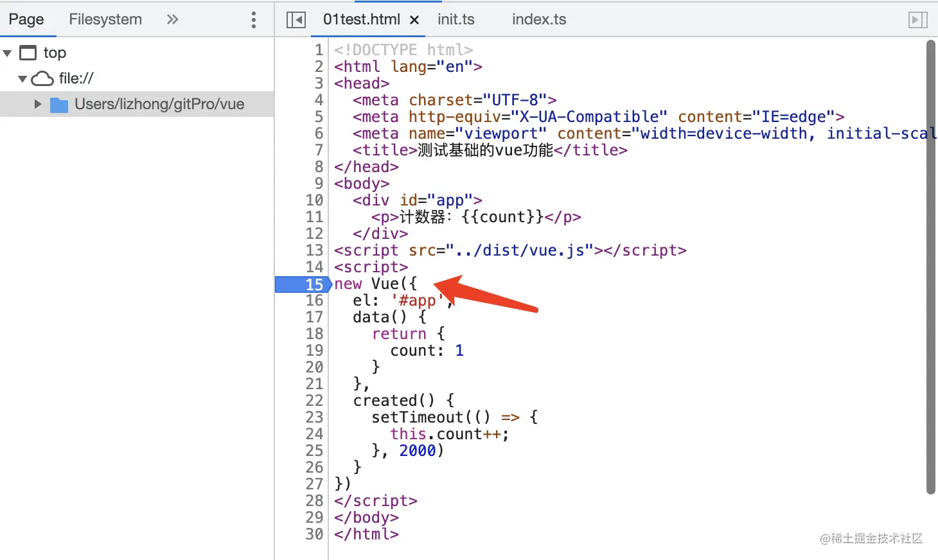Set a breakpoint on line 27
This screenshot has height=560, width=938.
pyautogui.click(x=314, y=484)
